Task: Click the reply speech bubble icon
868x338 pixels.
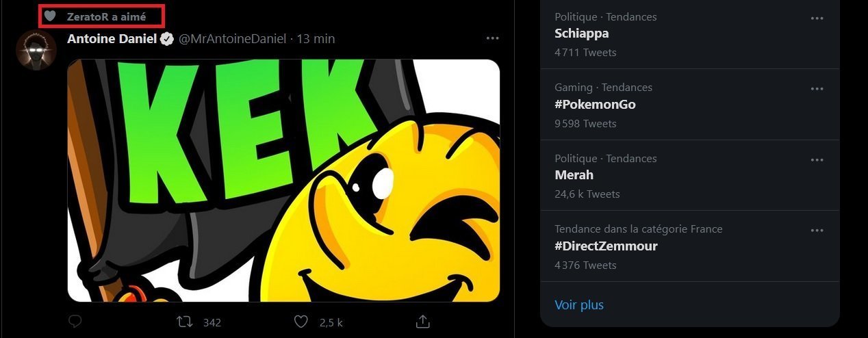Action: point(76,321)
